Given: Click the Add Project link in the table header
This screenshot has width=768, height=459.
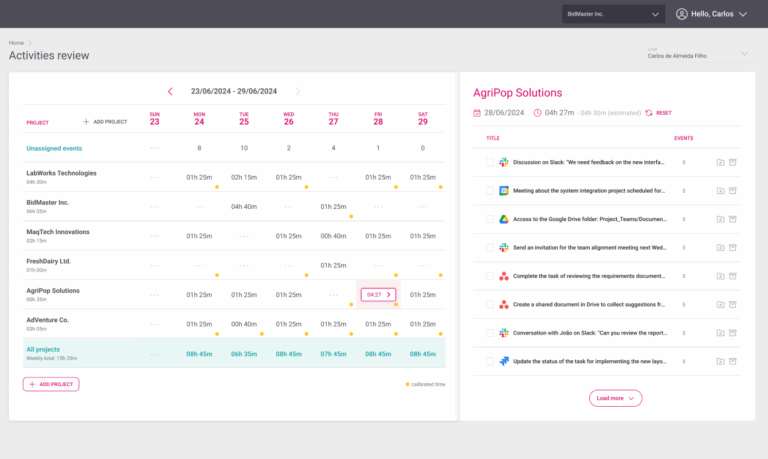Looking at the screenshot, I should click(105, 122).
